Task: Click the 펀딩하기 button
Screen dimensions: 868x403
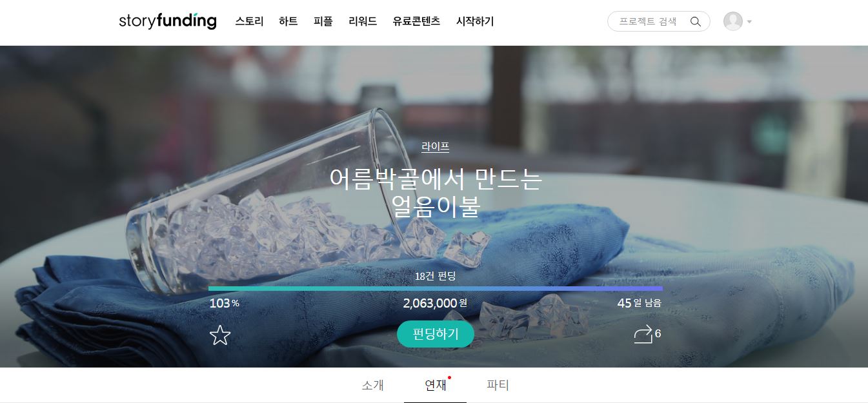Action: [436, 334]
